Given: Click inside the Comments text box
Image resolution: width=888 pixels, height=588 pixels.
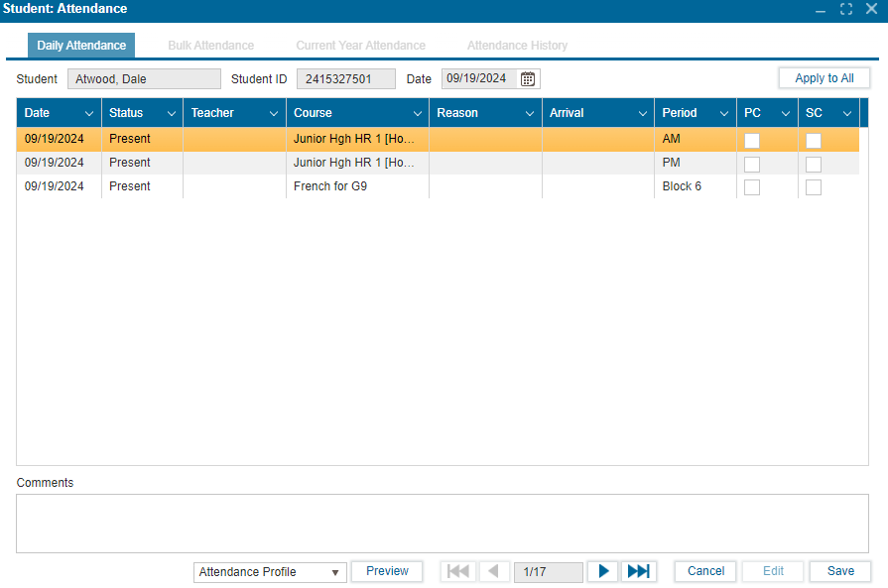Looking at the screenshot, I should (x=443, y=523).
